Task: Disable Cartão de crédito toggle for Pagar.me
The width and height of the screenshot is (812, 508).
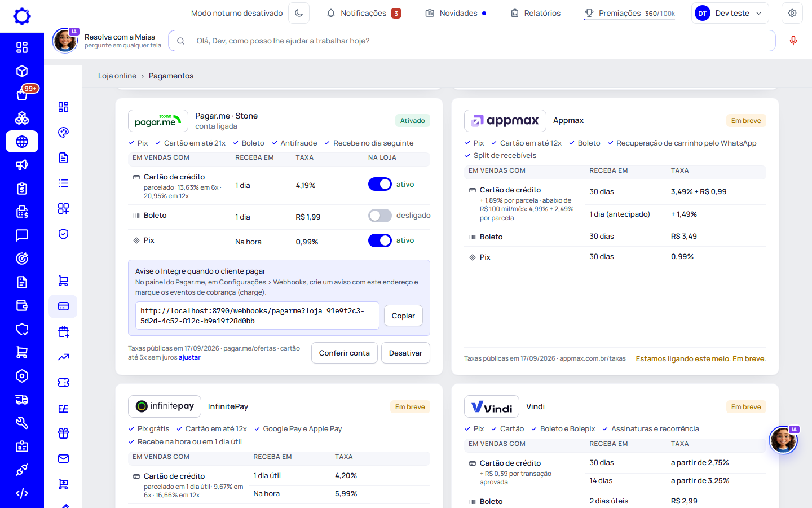Action: [x=380, y=184]
